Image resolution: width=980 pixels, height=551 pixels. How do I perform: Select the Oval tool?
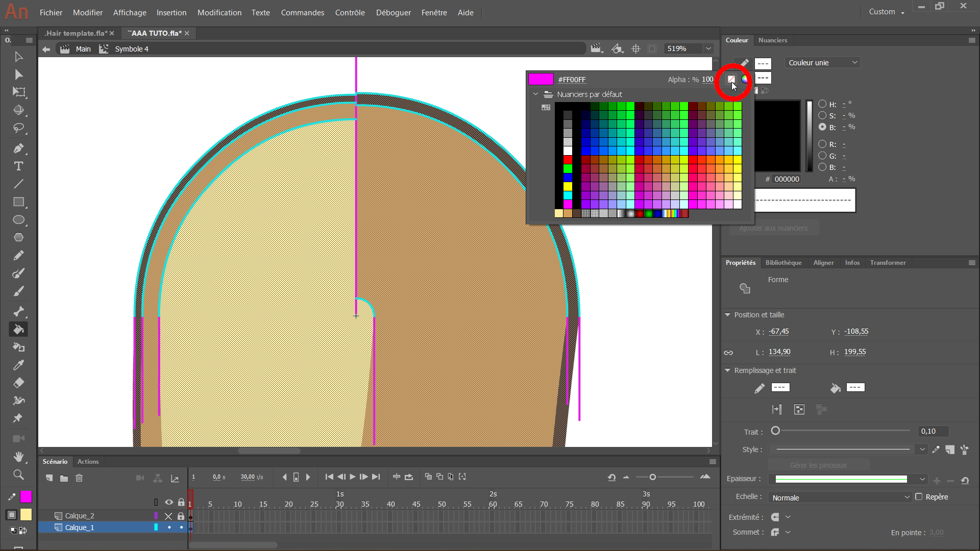[18, 220]
